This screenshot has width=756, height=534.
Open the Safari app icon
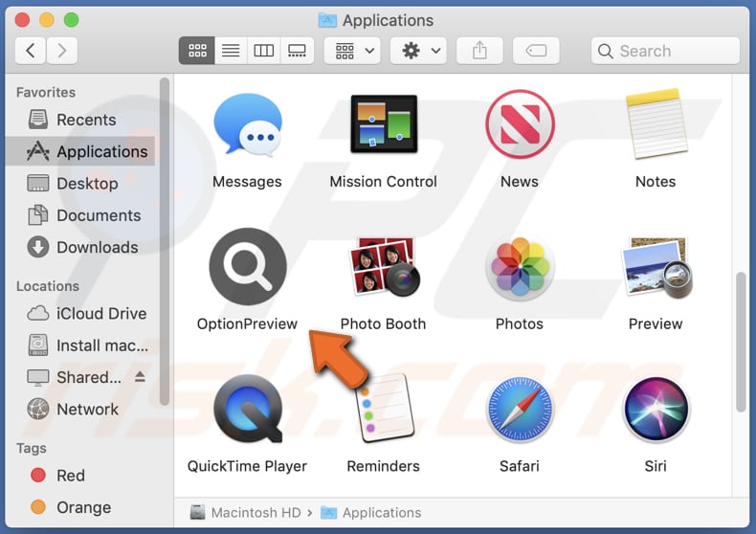[x=520, y=410]
